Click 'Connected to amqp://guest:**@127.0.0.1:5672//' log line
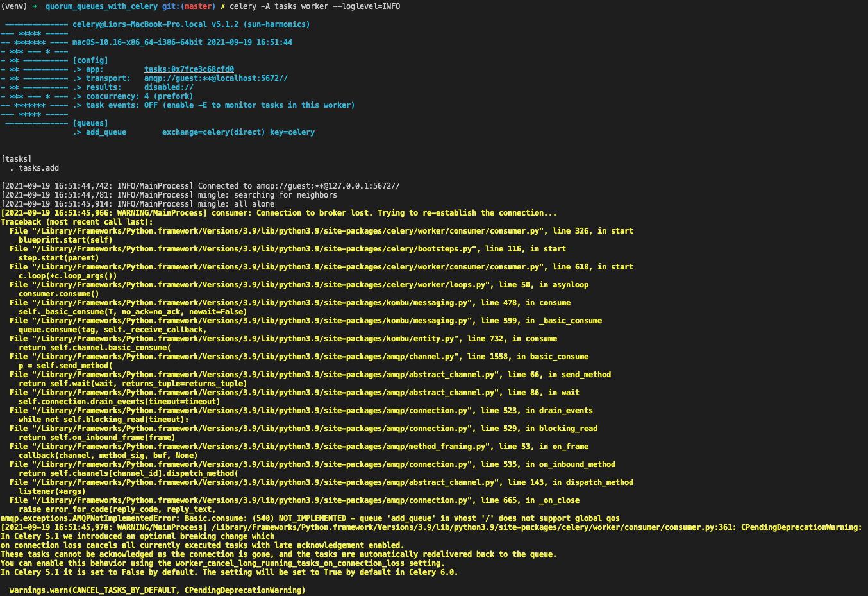Image resolution: width=868 pixels, height=596 pixels. click(201, 186)
